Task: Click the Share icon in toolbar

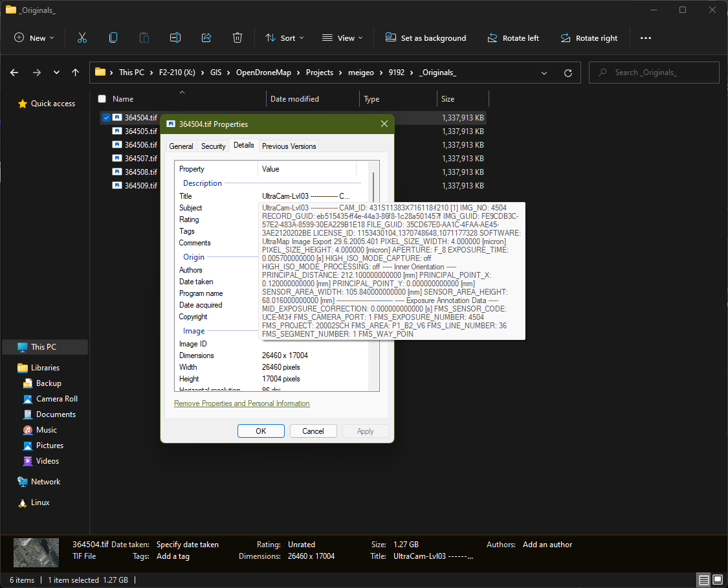Action: 206,38
